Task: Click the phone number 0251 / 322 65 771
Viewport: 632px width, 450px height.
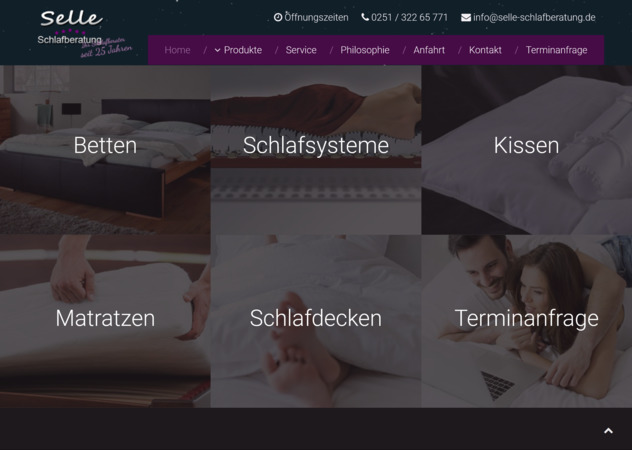Action: [410, 17]
